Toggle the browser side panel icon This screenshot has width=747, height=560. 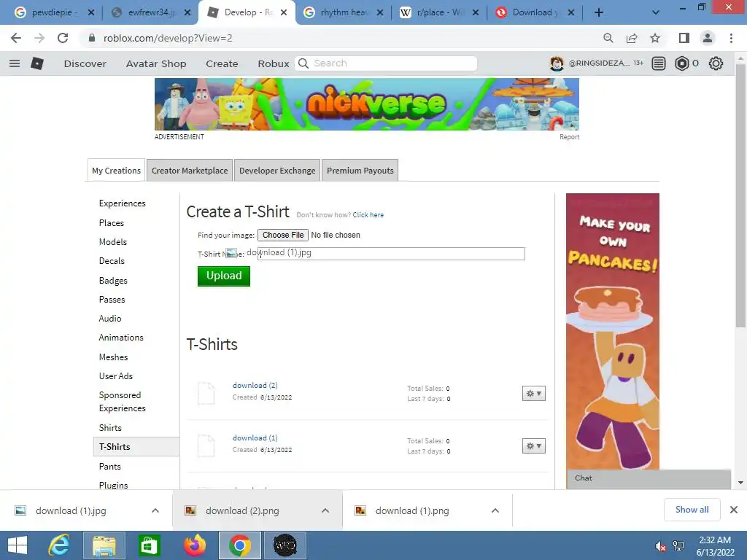684,38
